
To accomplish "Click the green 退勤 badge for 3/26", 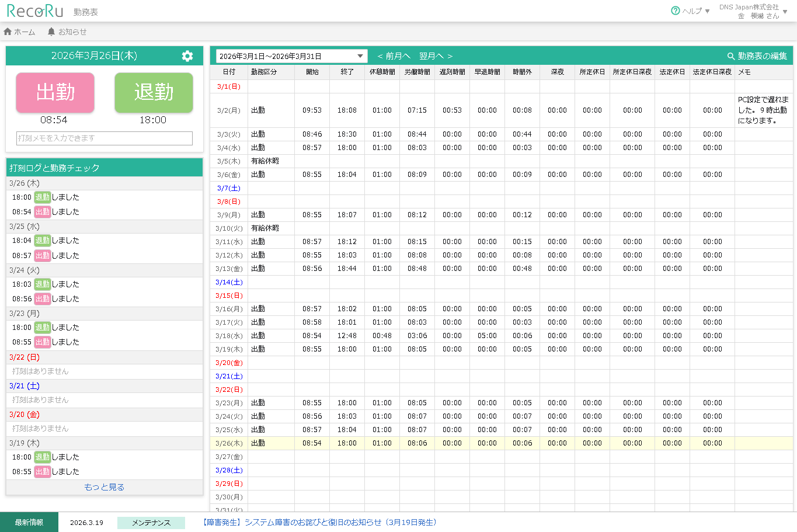I will point(42,197).
